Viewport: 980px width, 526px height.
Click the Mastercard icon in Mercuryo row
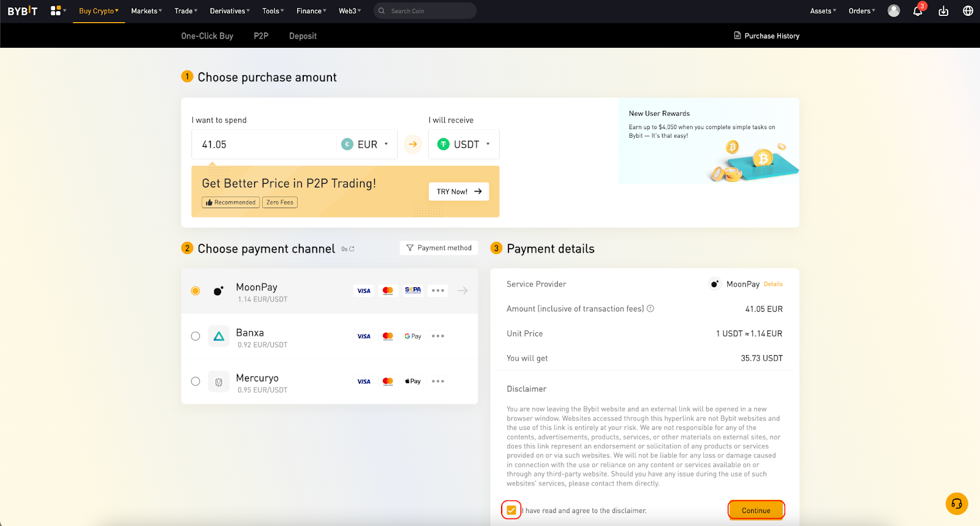tap(388, 381)
